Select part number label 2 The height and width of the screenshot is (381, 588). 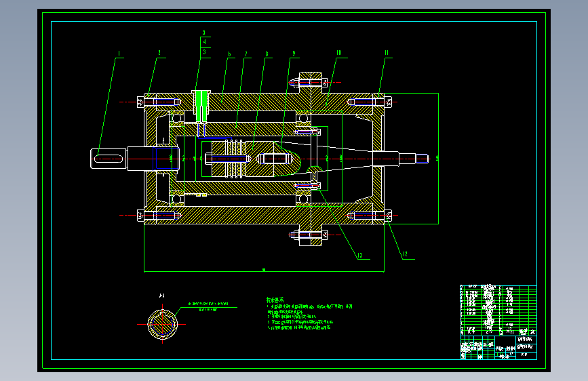(x=159, y=53)
